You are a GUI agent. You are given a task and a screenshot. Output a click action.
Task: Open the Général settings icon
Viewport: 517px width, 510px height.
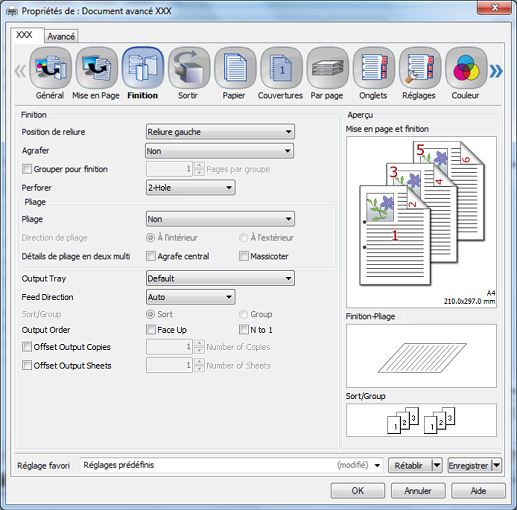coord(50,68)
